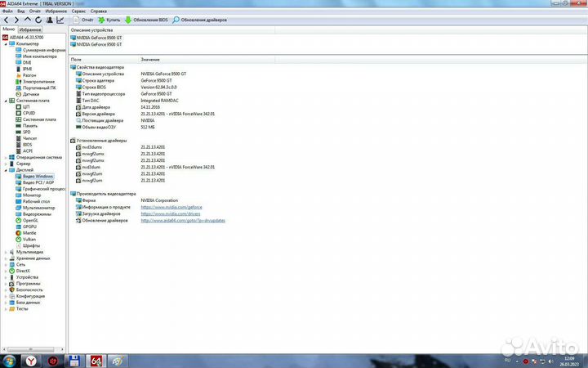Screen dimensions: 588x368
Task: Select the first NVIDIA GeForce 9500 GT device
Action: click(x=96, y=38)
